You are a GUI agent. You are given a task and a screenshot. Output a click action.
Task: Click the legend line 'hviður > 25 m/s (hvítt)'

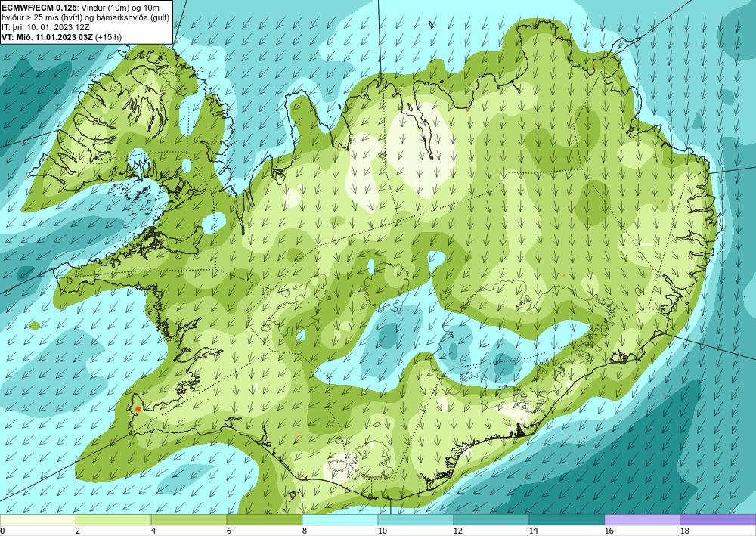[x=36, y=17]
